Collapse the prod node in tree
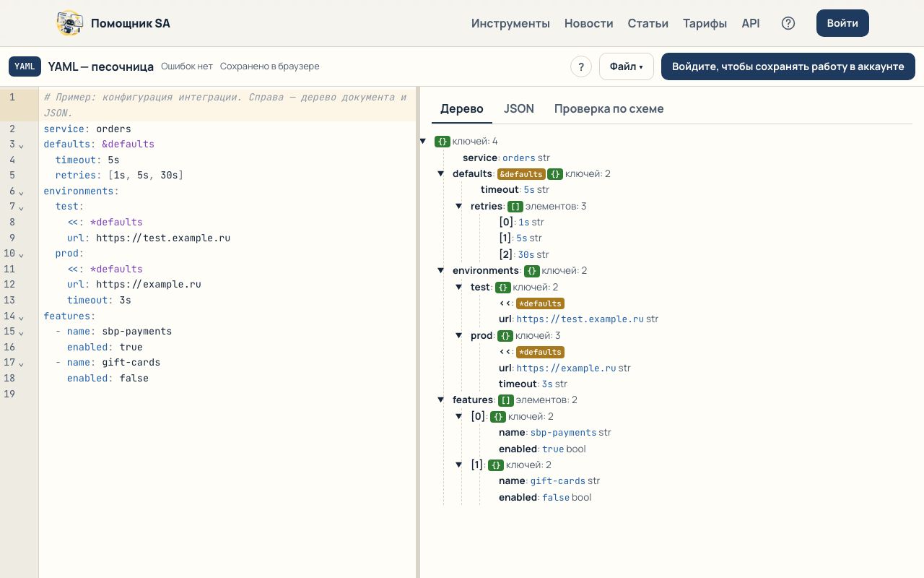Image resolution: width=924 pixels, height=578 pixels. tap(459, 335)
